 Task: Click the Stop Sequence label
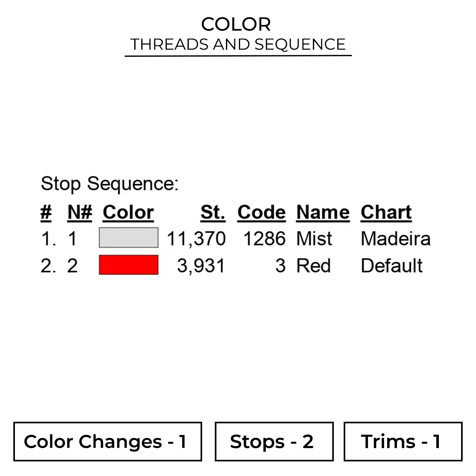coord(109,183)
